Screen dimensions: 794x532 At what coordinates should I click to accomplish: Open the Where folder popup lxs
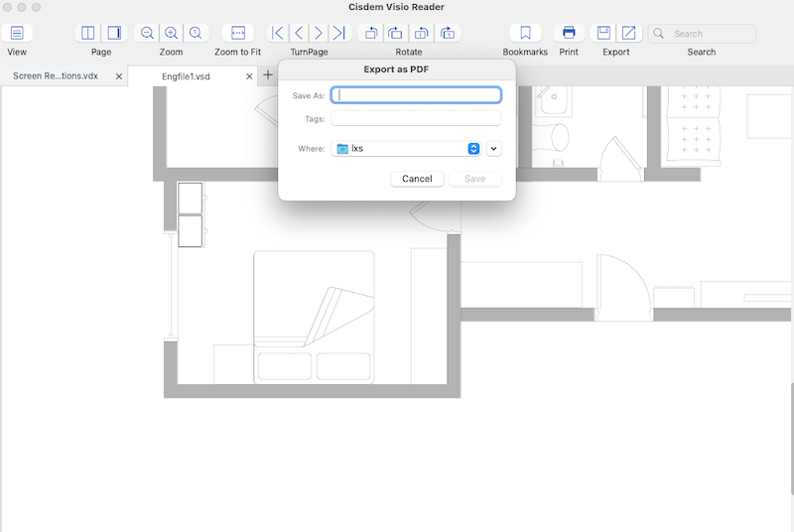[x=406, y=148]
